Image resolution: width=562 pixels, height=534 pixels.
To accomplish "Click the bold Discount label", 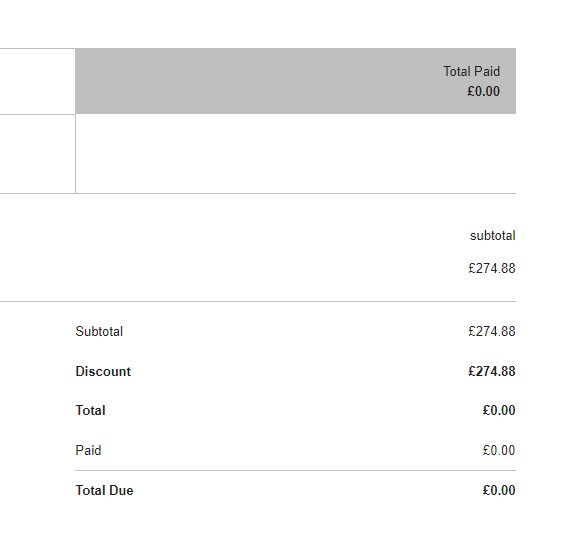I will click(x=103, y=371).
